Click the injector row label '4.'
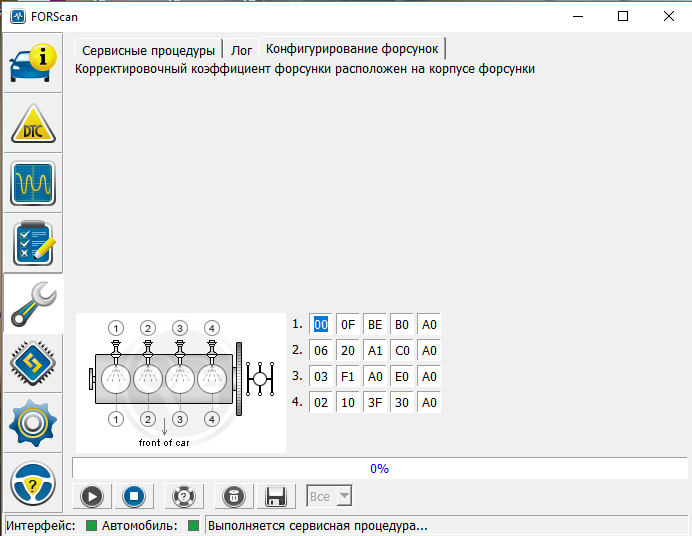 click(x=297, y=401)
